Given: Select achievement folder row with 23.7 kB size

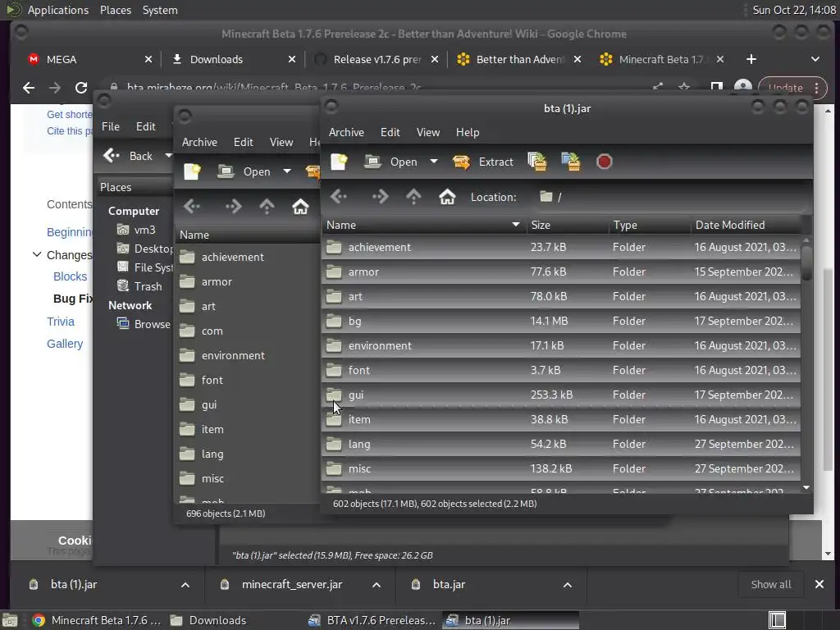Looking at the screenshot, I should pos(561,248).
